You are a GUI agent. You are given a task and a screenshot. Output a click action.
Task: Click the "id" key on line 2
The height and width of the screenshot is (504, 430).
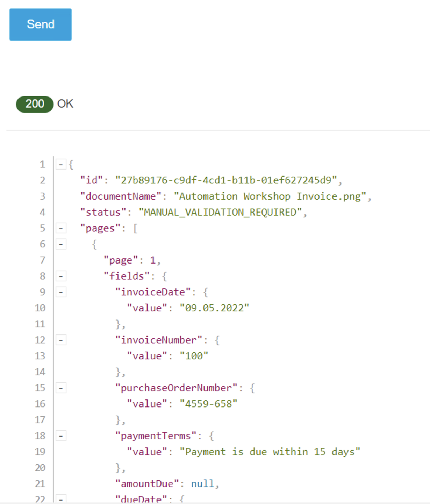92,180
